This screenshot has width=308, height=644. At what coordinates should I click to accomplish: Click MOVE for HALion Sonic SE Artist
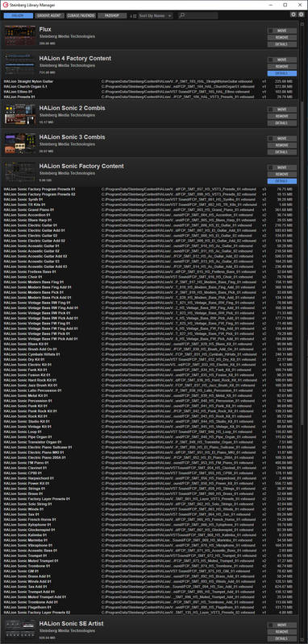[282, 625]
